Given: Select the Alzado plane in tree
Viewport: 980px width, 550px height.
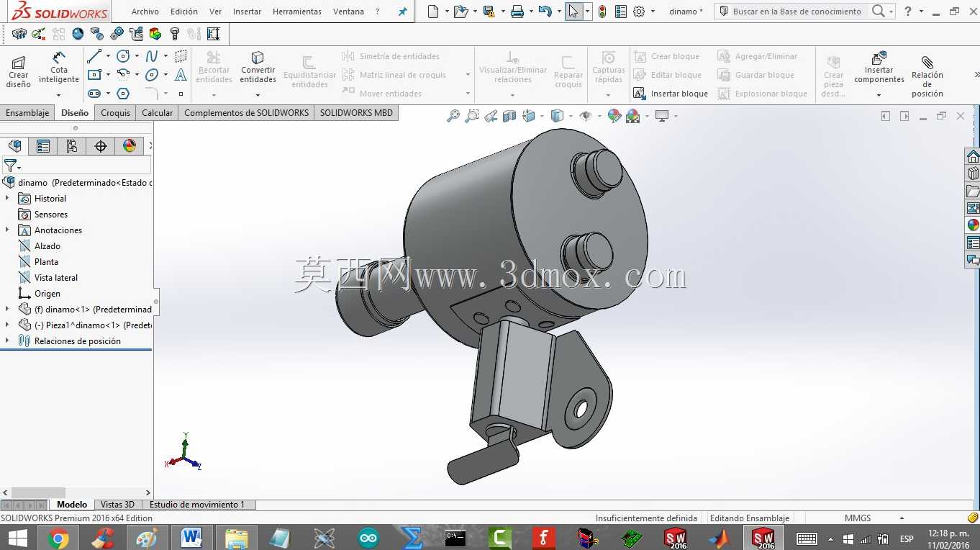Looking at the screenshot, I should (x=47, y=245).
